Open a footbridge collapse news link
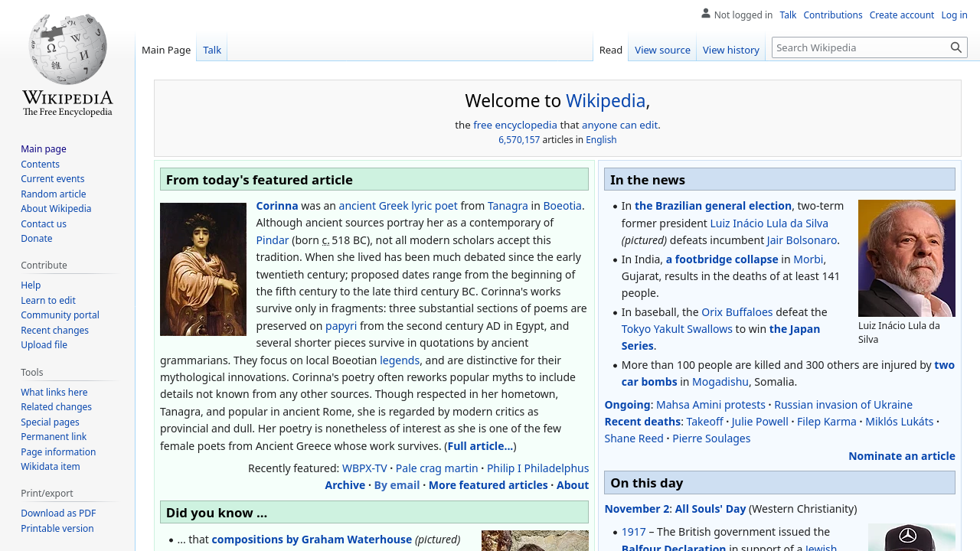The height and width of the screenshot is (551, 980). coord(722,259)
